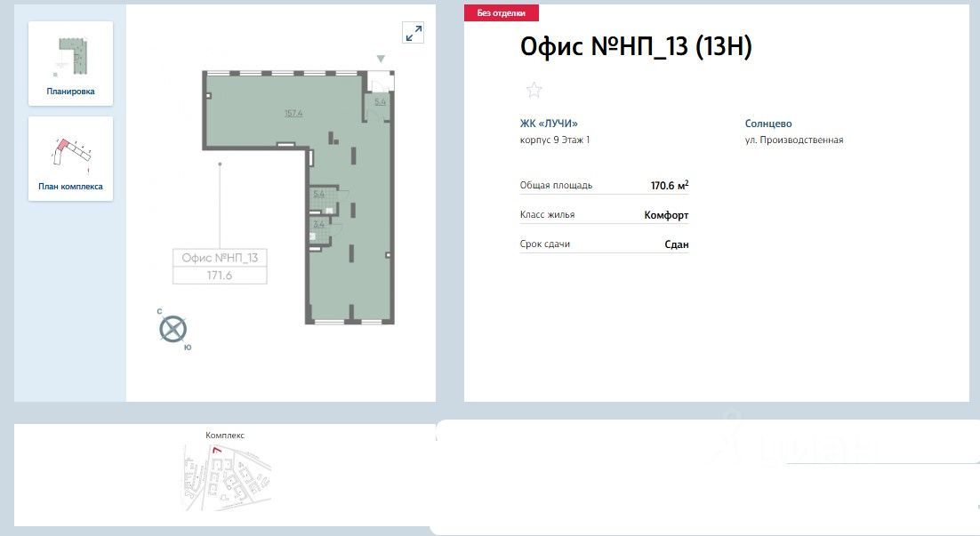Open the Солнцево district link

pos(768,124)
